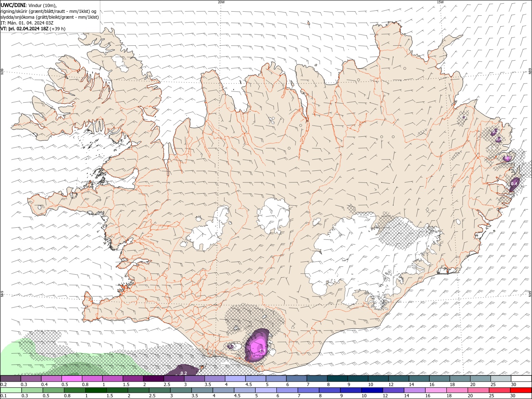The width and height of the screenshot is (532, 399).
Task: Click the purple contour labeled 0.4 on east coast
Action: (515, 184)
